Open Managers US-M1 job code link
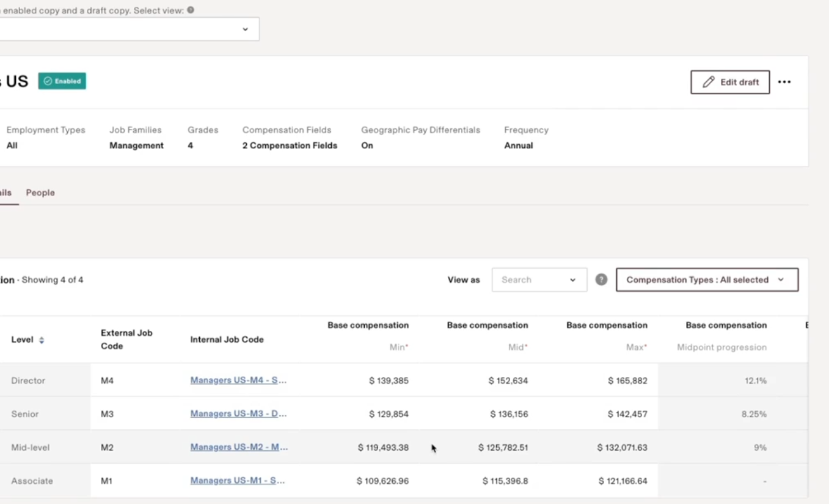 click(238, 481)
